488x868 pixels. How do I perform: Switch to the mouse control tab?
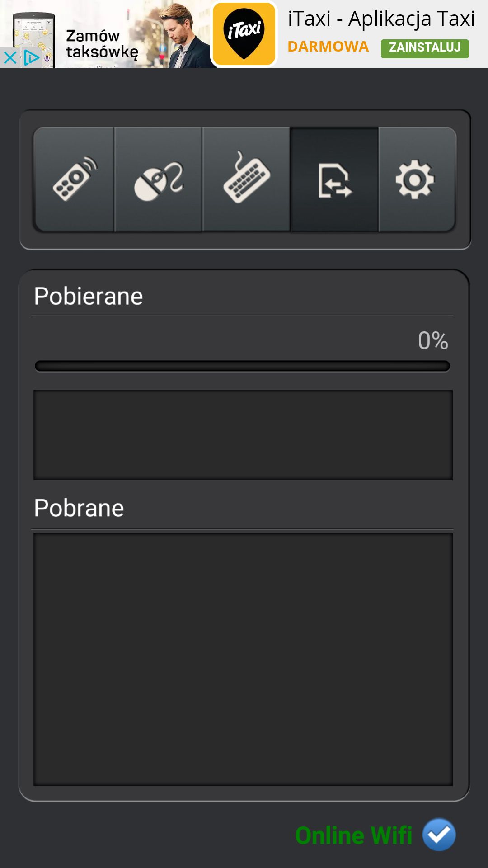[158, 179]
